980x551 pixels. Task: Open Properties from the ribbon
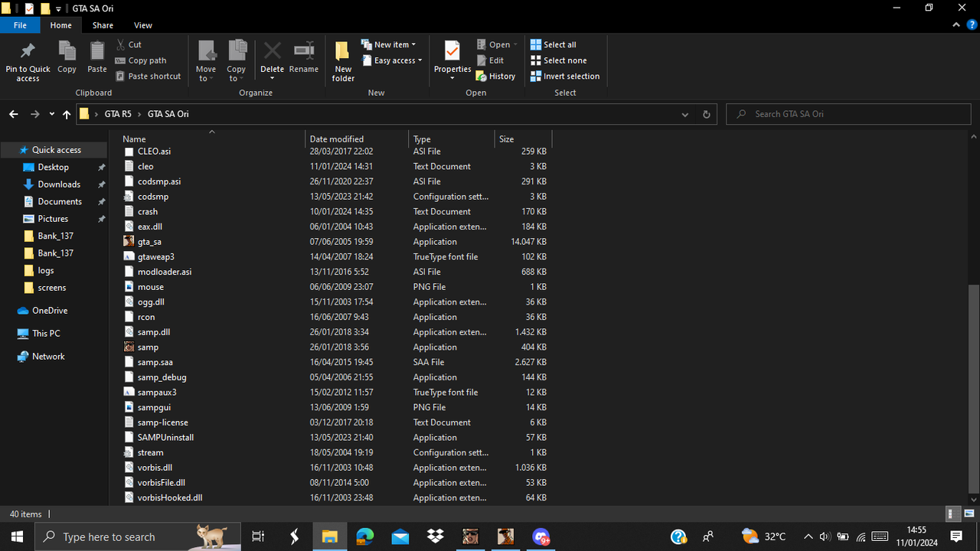(x=452, y=61)
